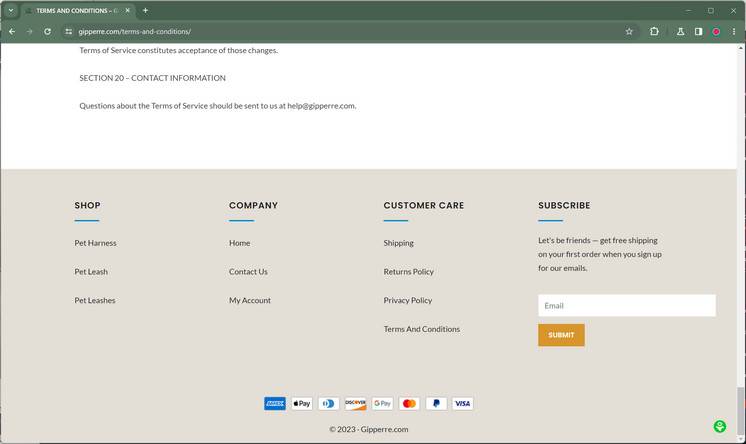The width and height of the screenshot is (746, 444).
Task: Click the Visa payment icon
Action: (x=462, y=404)
